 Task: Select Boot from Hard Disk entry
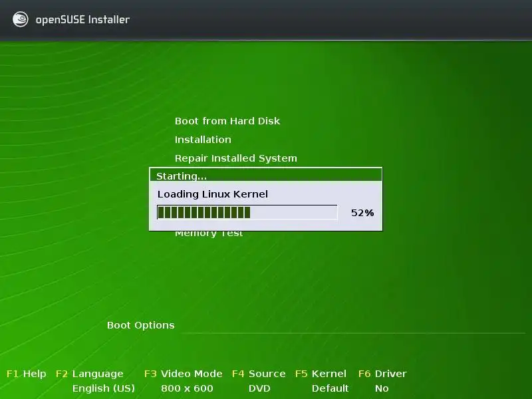click(227, 121)
